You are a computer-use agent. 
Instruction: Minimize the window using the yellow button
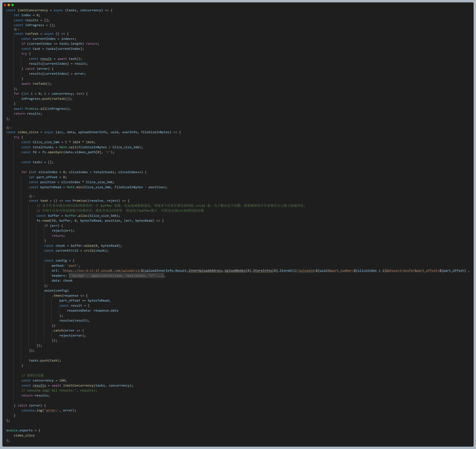[8, 5]
